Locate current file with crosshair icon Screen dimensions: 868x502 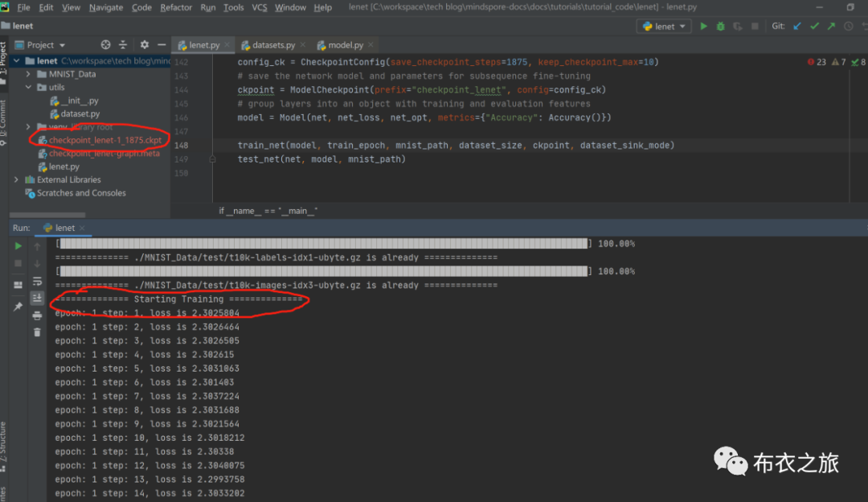106,45
